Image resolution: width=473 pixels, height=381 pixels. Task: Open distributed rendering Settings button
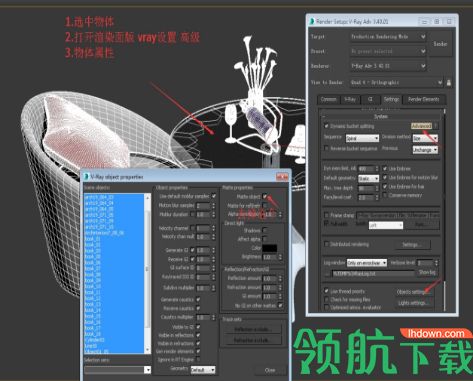click(x=412, y=245)
